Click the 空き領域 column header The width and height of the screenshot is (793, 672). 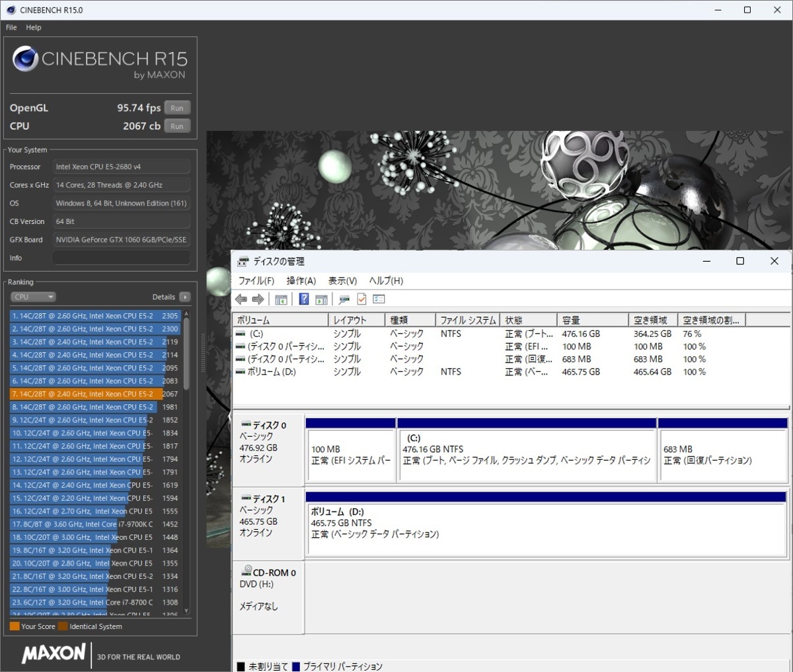point(653,320)
